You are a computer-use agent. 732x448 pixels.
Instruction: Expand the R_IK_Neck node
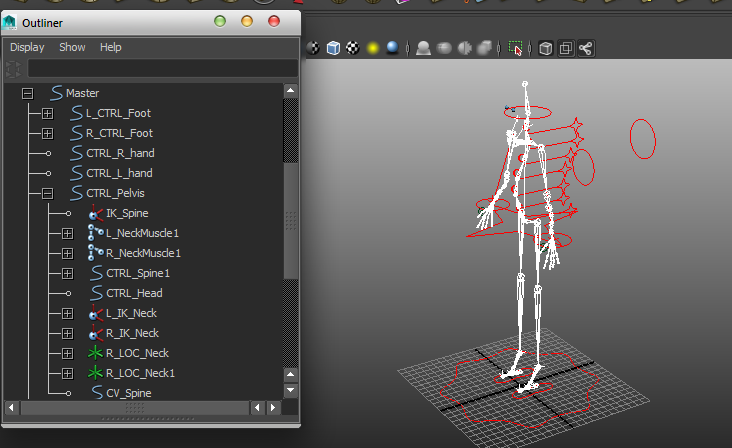tap(67, 334)
